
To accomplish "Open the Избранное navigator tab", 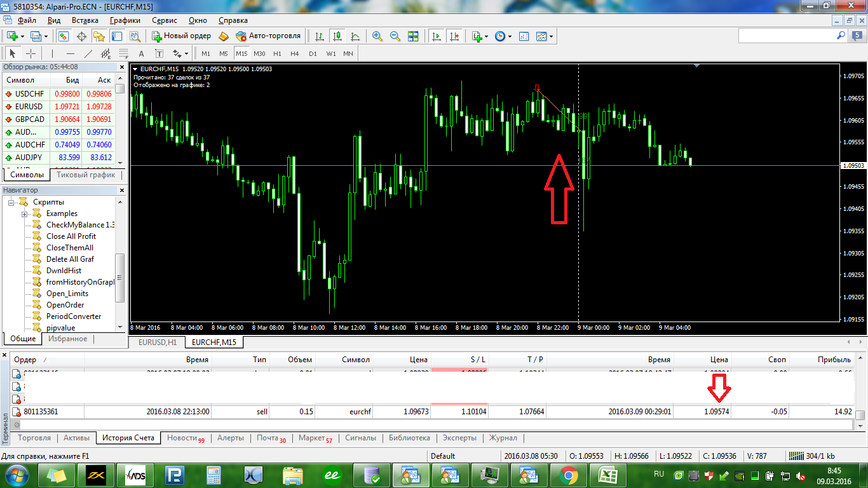I will pos(68,339).
